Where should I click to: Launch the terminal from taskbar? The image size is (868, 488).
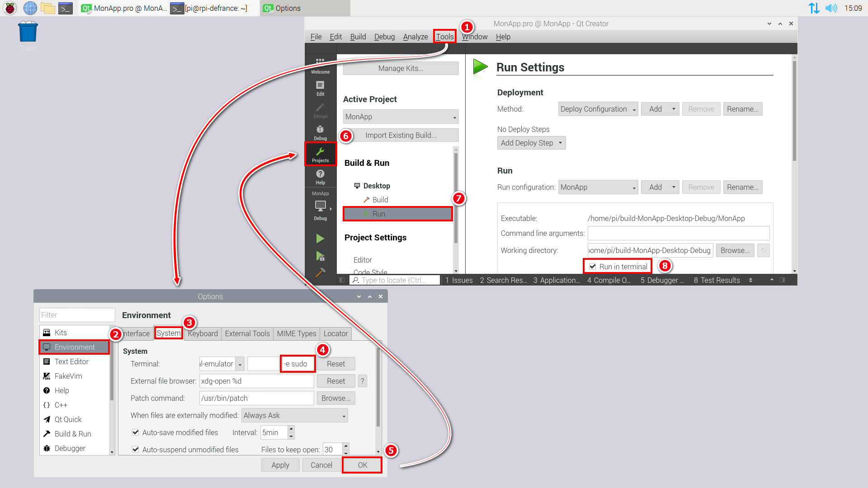point(66,8)
